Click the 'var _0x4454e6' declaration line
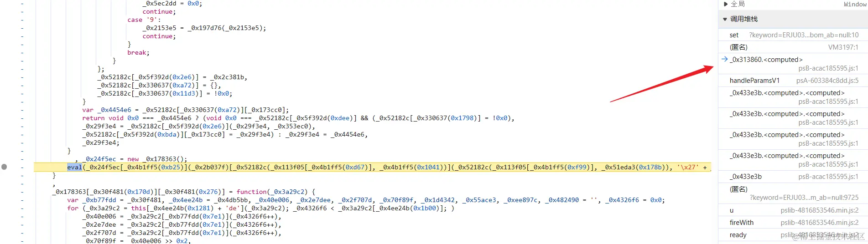This screenshot has height=244, width=868. point(186,110)
